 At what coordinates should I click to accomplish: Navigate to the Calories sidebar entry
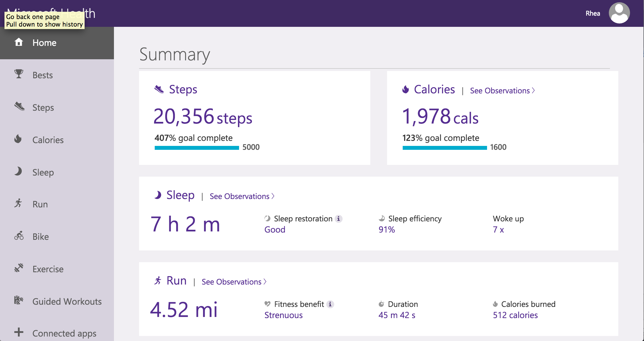coord(48,140)
